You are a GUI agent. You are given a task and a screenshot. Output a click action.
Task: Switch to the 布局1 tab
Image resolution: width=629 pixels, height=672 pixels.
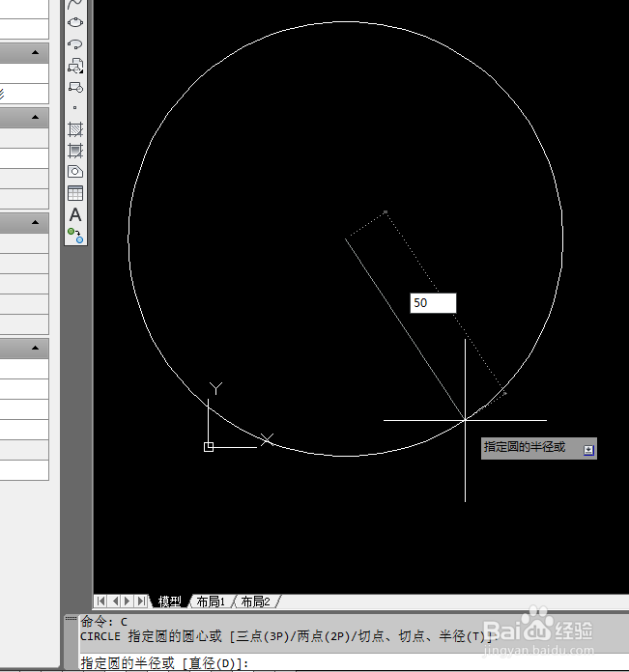point(211,602)
